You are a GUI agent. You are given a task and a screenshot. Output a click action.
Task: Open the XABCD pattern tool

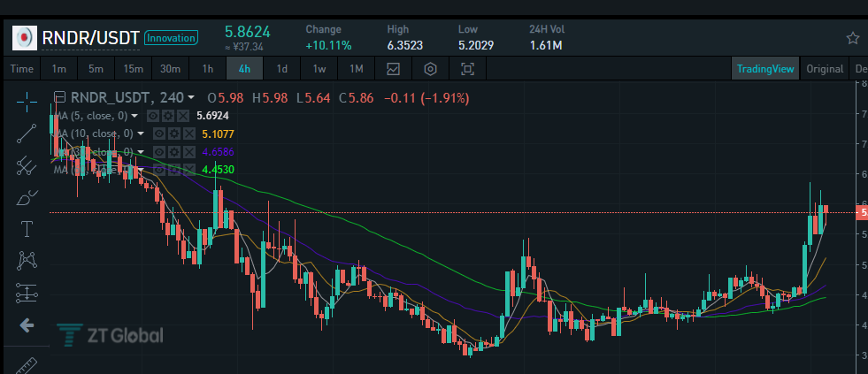27,261
